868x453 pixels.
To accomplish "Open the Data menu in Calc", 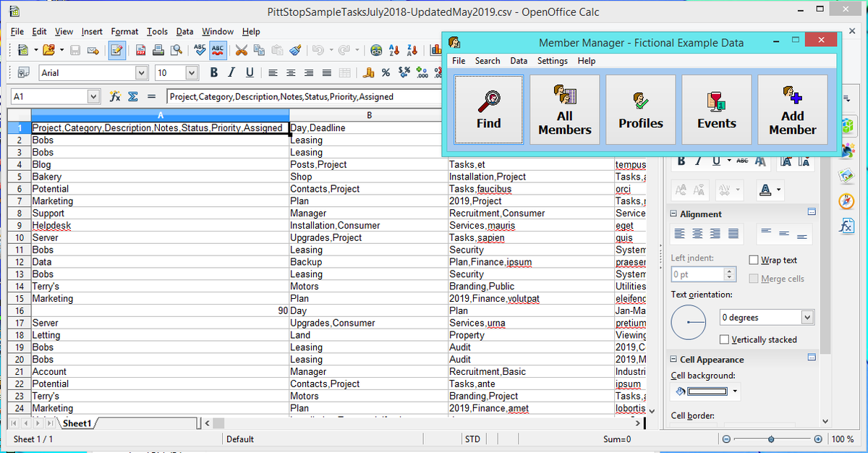I will 184,31.
